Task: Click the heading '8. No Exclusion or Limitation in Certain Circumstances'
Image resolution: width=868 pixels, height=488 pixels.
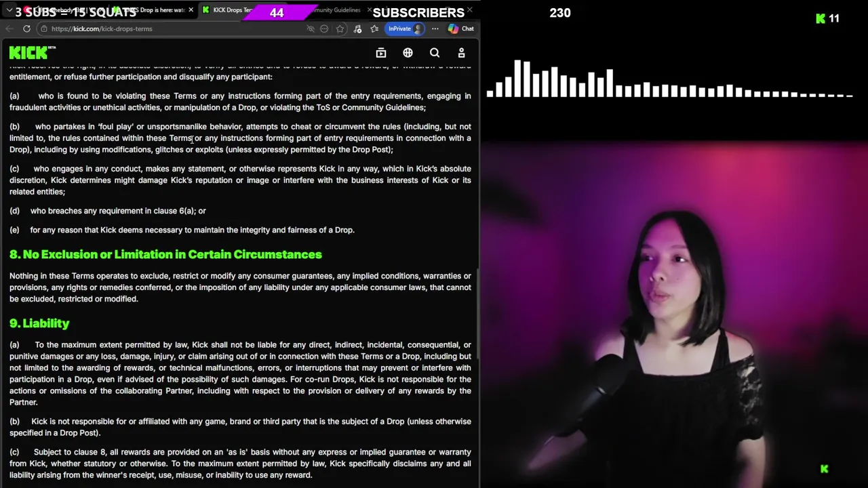Action: 165,254
